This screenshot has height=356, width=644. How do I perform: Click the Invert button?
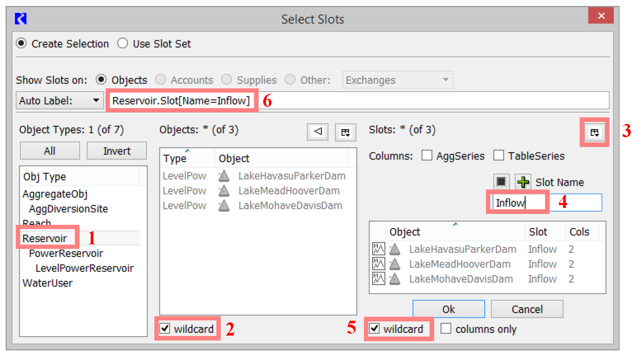116,151
